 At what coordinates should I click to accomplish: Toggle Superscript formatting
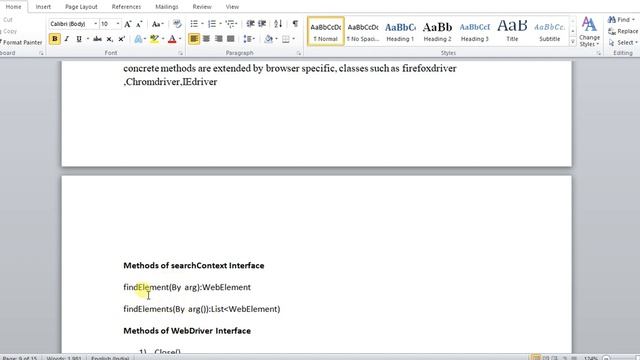121,39
